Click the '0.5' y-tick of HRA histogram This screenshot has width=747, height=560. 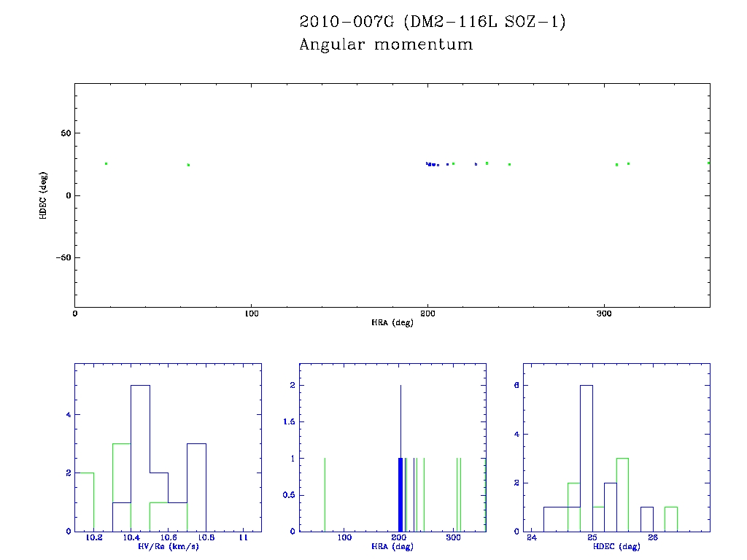pos(289,495)
